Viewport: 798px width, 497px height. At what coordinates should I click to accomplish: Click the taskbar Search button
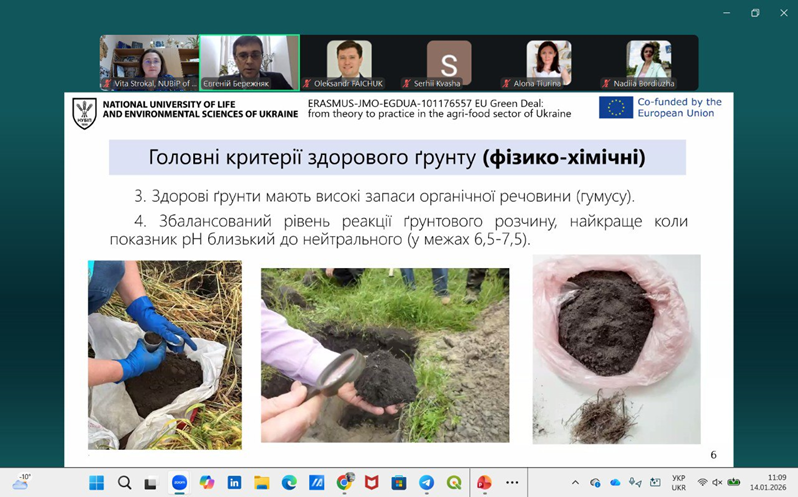click(x=124, y=482)
